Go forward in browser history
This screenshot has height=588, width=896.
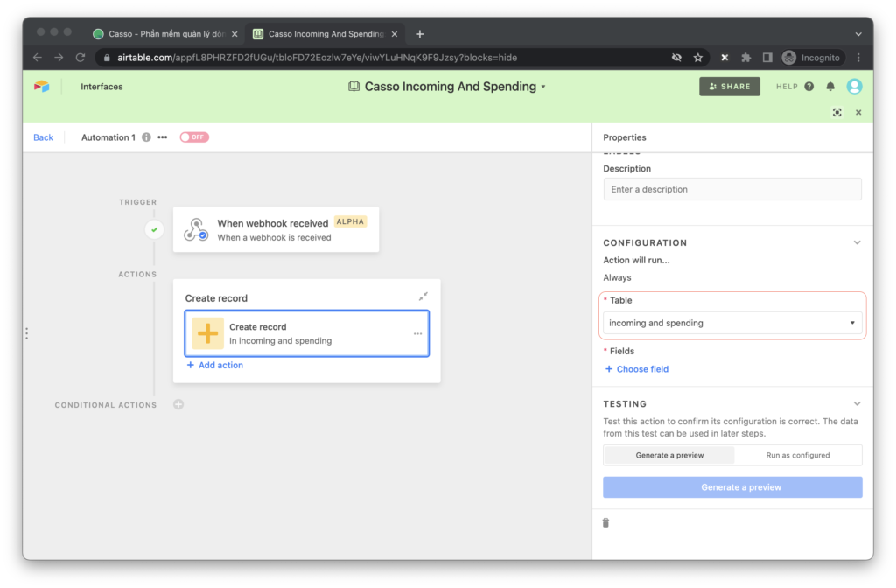[59, 58]
